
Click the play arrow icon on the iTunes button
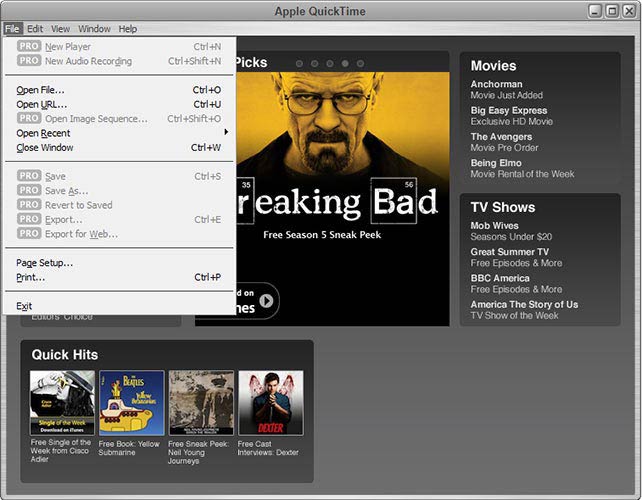pos(266,300)
